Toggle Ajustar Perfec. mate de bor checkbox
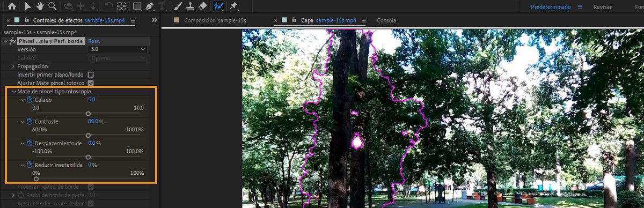This screenshot has width=644, height=208. coord(91,204)
